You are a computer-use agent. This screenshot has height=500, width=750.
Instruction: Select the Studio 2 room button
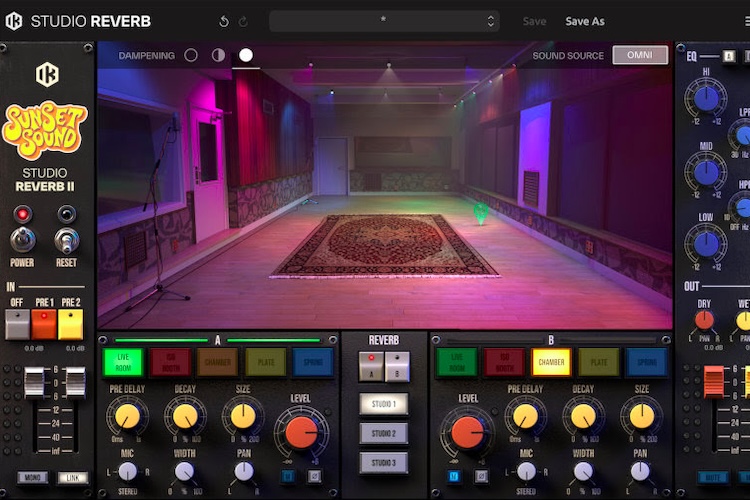384,434
